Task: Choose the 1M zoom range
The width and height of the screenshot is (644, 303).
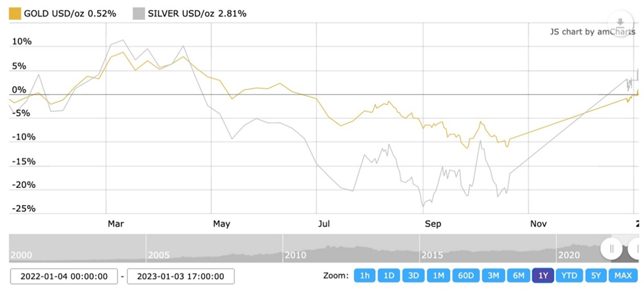Action: click(438, 276)
